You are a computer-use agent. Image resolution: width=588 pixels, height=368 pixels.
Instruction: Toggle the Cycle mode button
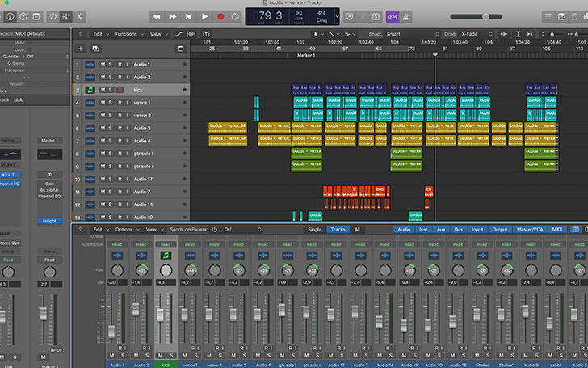pyautogui.click(x=236, y=16)
